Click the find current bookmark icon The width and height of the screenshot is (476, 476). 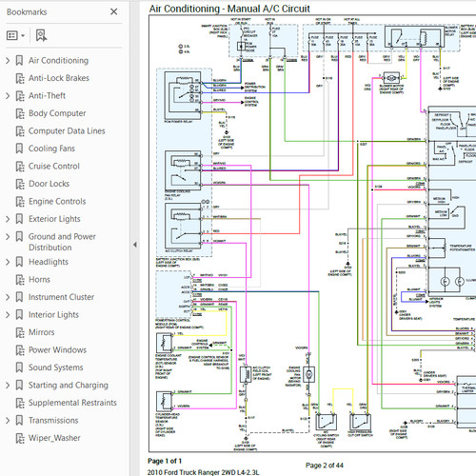click(x=41, y=35)
